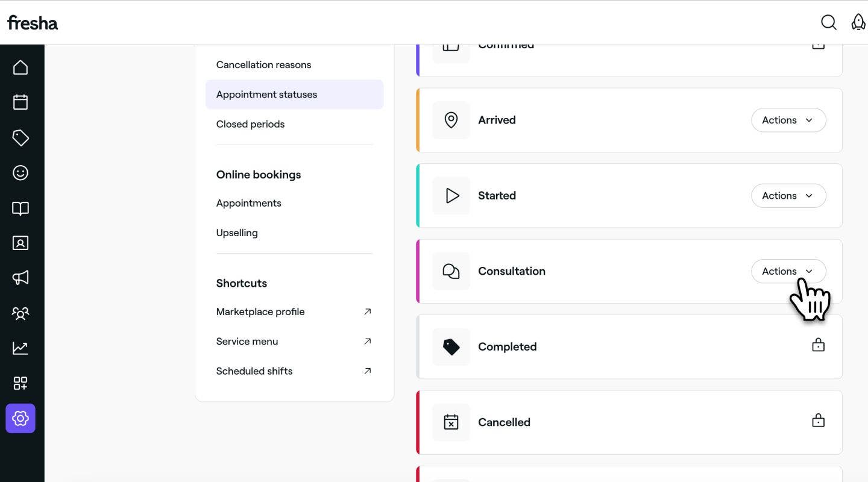
Task: Open Appointments under Online bookings
Action: pyautogui.click(x=248, y=203)
